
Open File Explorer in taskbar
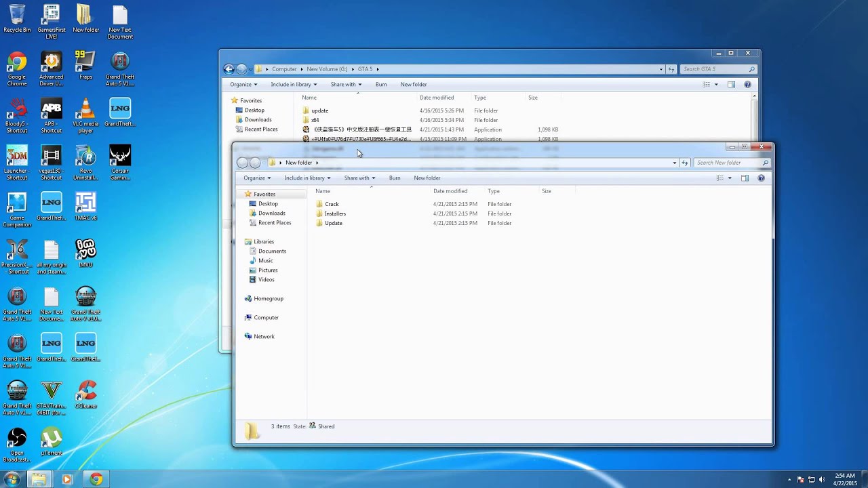pyautogui.click(x=39, y=479)
